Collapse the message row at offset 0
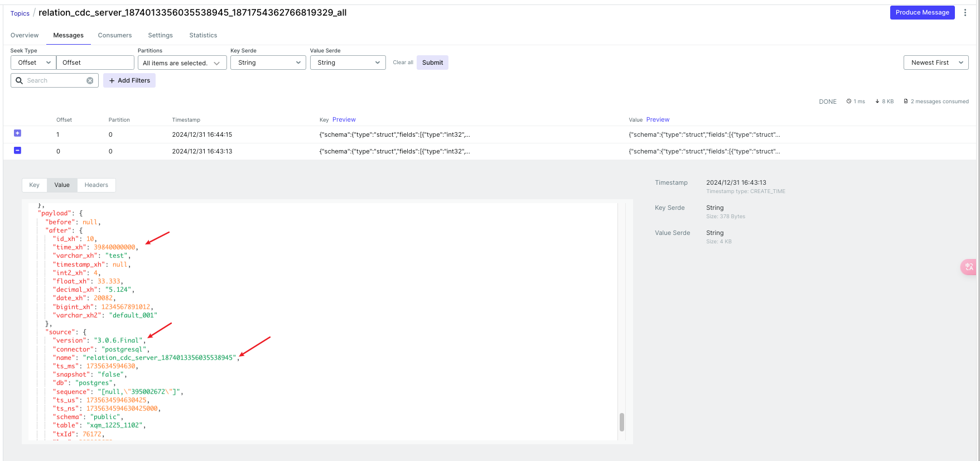The image size is (980, 461). point(17,150)
